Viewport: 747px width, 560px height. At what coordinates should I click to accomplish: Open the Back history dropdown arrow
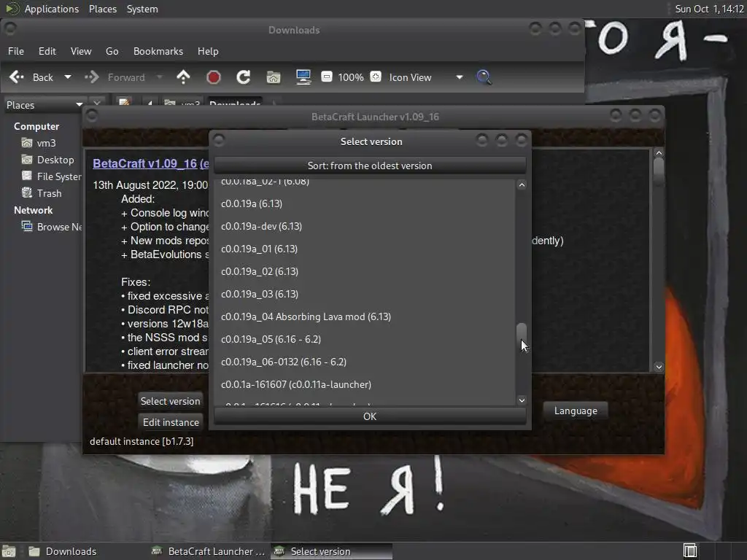68,77
